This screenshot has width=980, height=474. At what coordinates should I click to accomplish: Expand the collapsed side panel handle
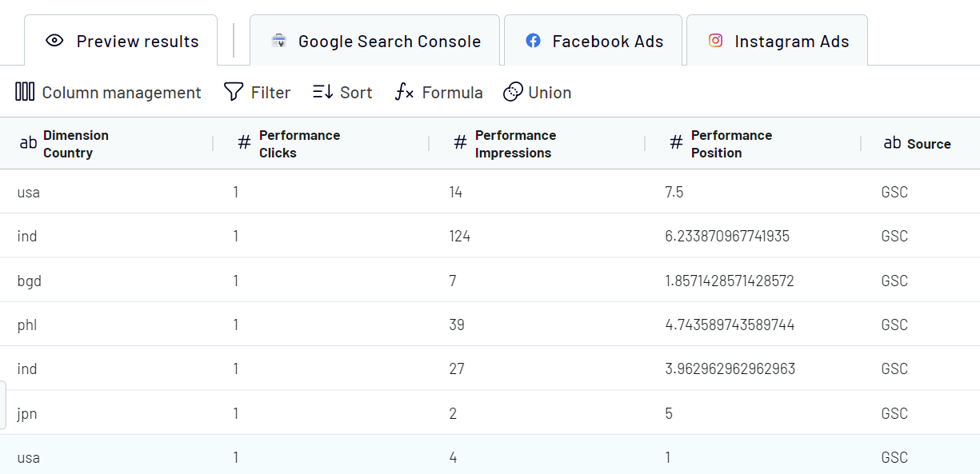[3, 406]
